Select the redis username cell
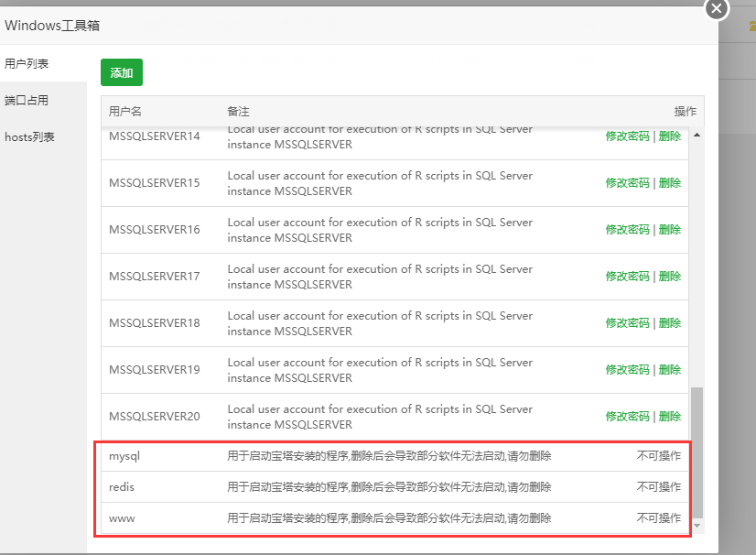This screenshot has height=555, width=756. (x=122, y=487)
